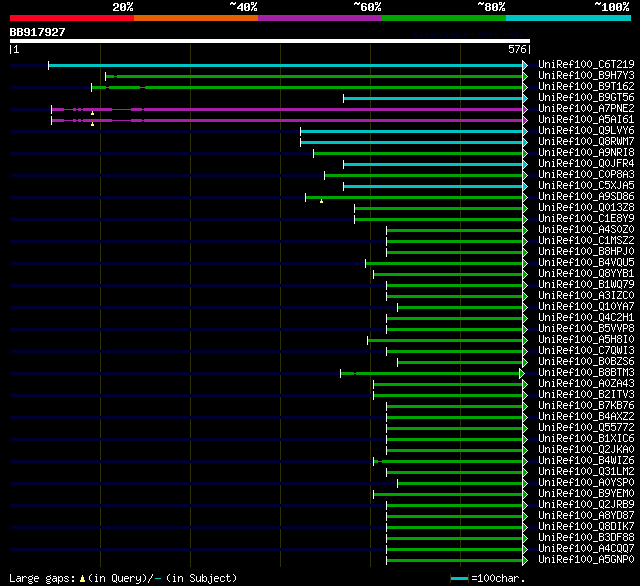The width and height of the screenshot is (640, 586).
Task: Click the UniRef100_Q31LM2 hit label
Action: (586, 472)
